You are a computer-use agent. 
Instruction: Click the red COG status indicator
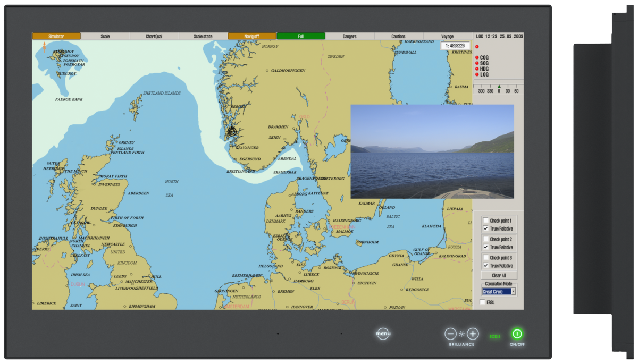pos(477,57)
